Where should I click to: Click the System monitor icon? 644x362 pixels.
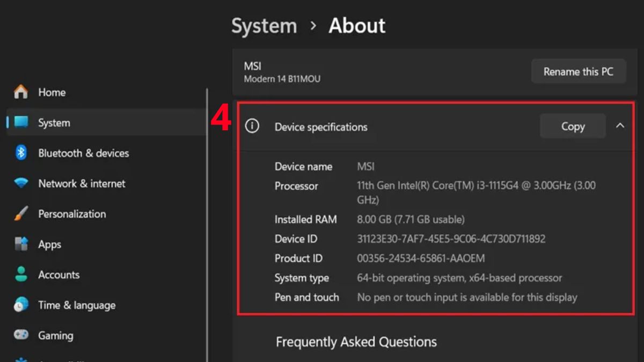[x=21, y=122]
